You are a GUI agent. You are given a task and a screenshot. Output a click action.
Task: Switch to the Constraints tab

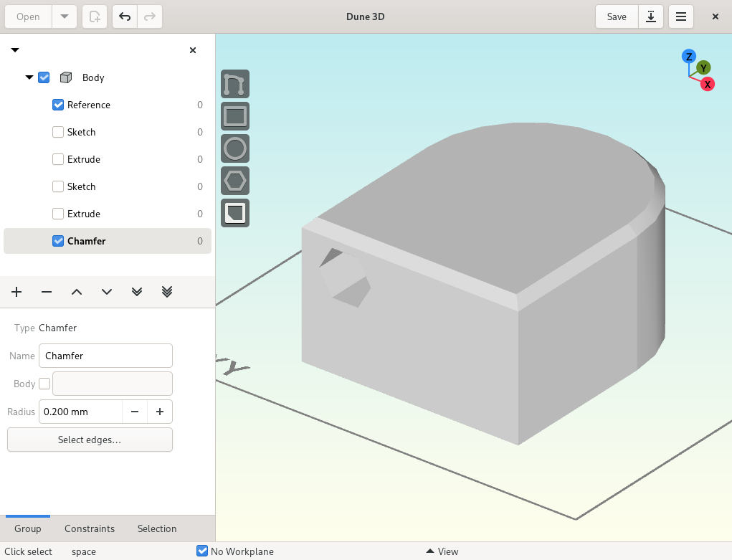point(90,528)
